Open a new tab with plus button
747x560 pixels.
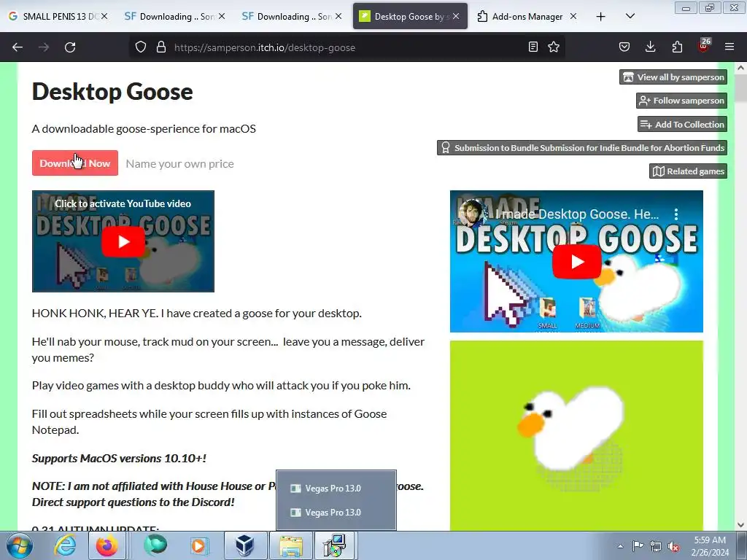pyautogui.click(x=601, y=17)
